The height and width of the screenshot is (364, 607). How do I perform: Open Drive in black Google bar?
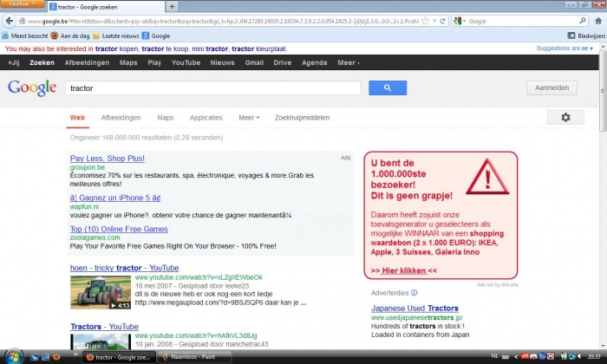coord(283,62)
